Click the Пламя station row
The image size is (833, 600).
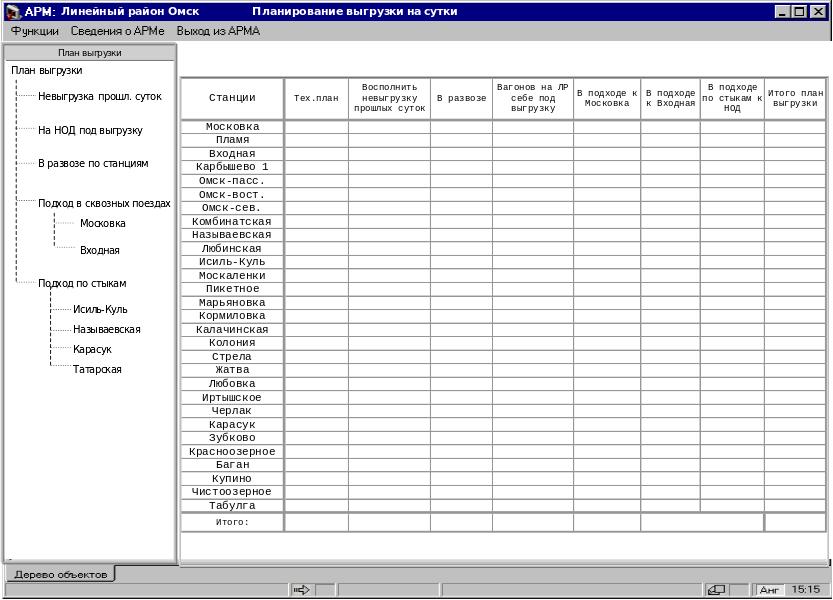(x=232, y=140)
